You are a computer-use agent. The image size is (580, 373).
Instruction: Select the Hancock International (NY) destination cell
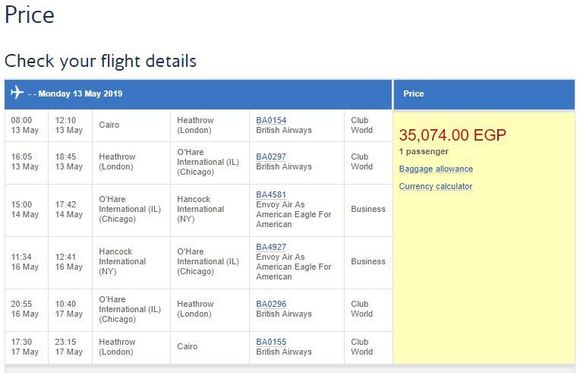[x=210, y=209]
